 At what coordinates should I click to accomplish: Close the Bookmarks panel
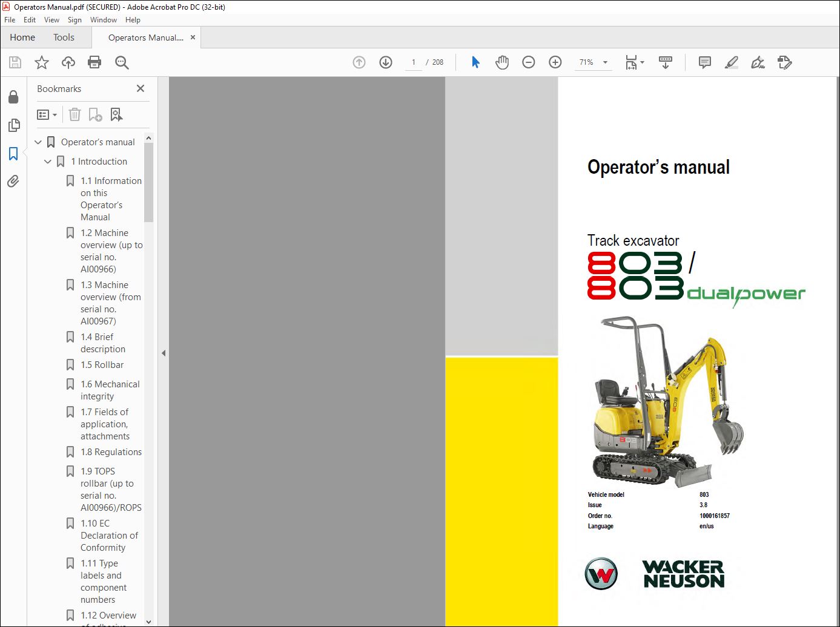(141, 88)
